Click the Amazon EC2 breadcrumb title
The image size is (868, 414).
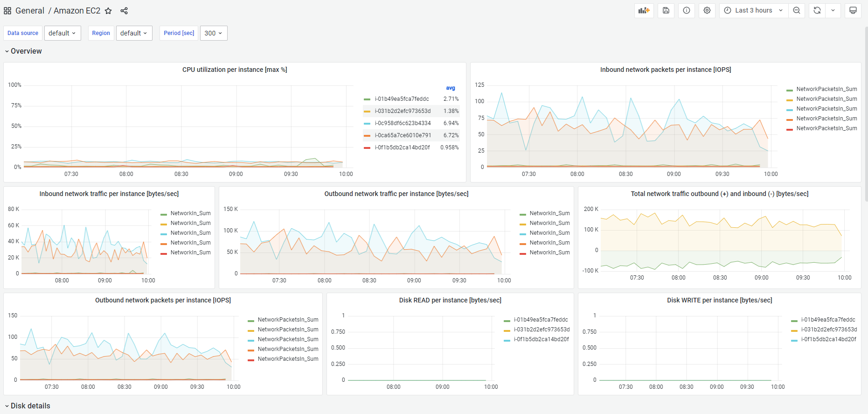point(77,11)
